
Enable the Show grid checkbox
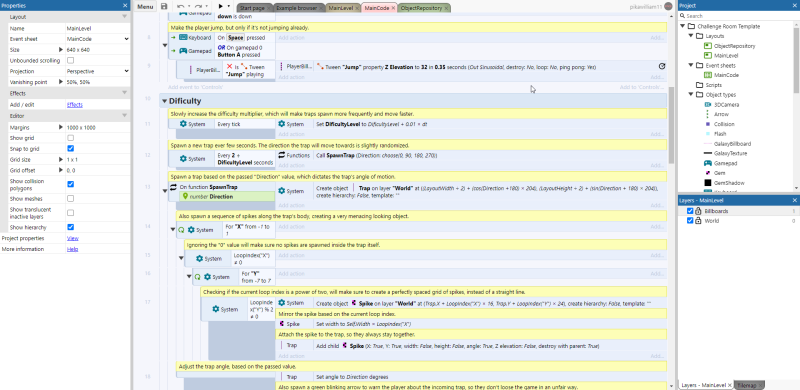coord(70,138)
